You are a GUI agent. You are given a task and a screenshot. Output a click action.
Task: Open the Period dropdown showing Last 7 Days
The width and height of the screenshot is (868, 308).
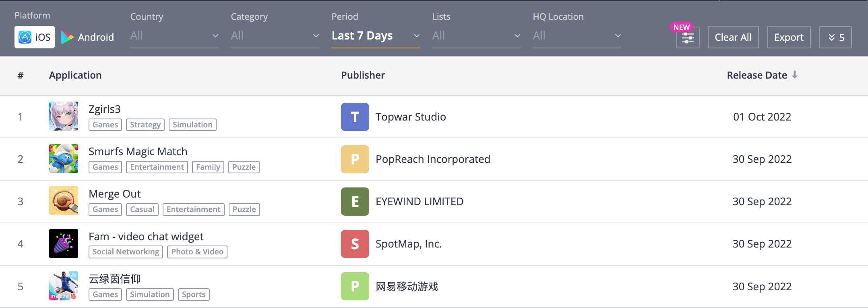tap(376, 36)
